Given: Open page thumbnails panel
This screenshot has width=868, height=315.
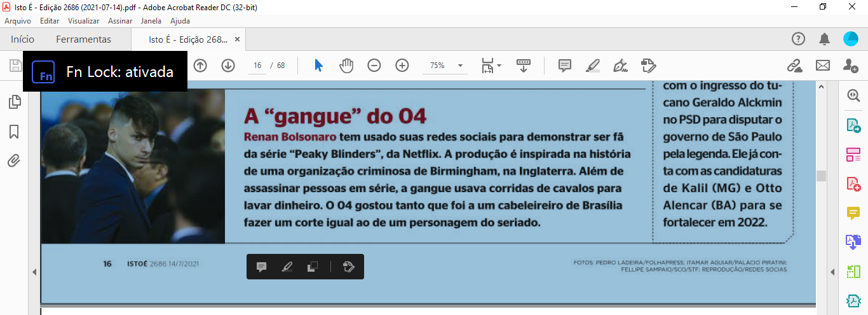Looking at the screenshot, I should (14, 102).
